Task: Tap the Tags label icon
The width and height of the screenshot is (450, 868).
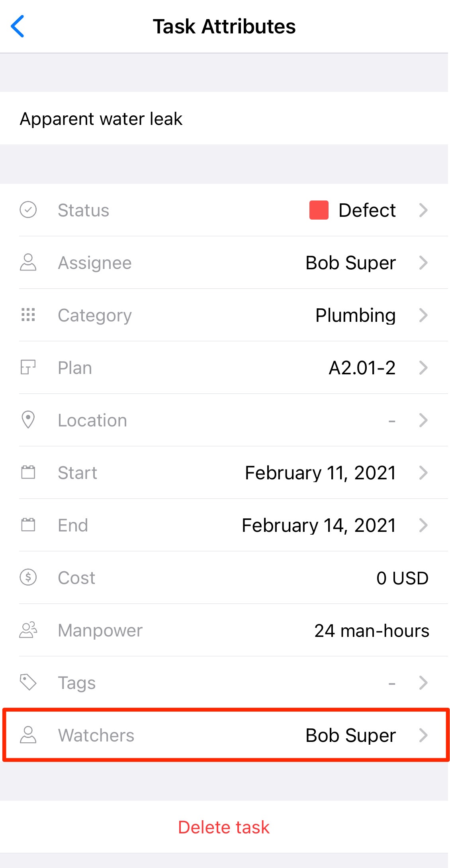Action: coord(28,682)
